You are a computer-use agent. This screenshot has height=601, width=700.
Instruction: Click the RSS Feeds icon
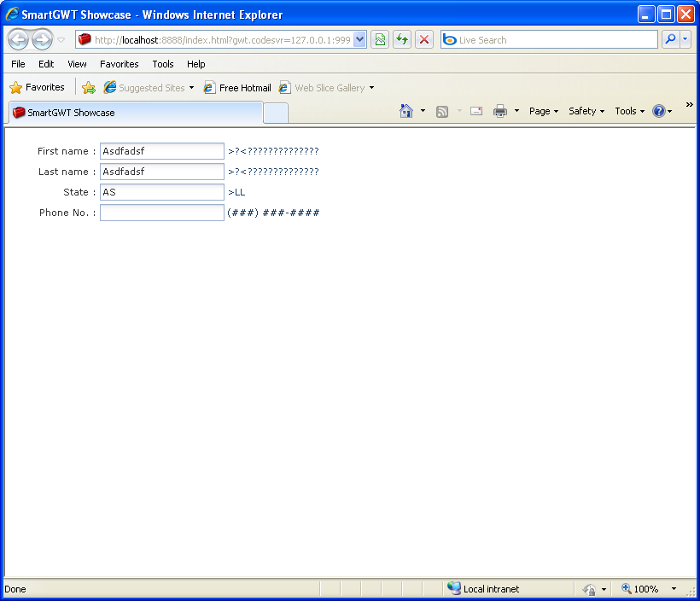(442, 111)
